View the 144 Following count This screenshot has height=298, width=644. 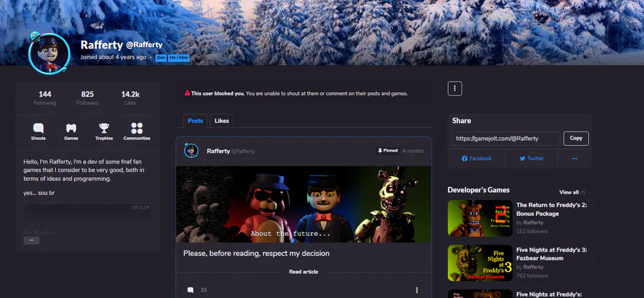(x=45, y=99)
